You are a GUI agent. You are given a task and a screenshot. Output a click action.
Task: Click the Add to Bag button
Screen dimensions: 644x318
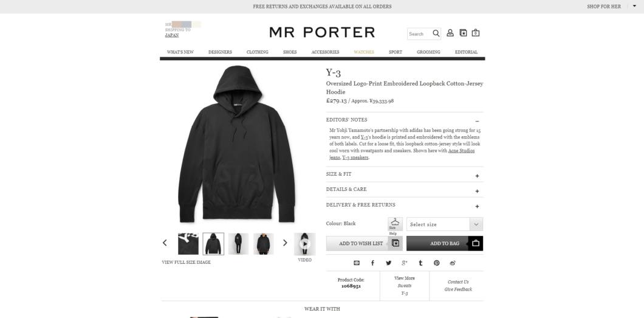[445, 244]
